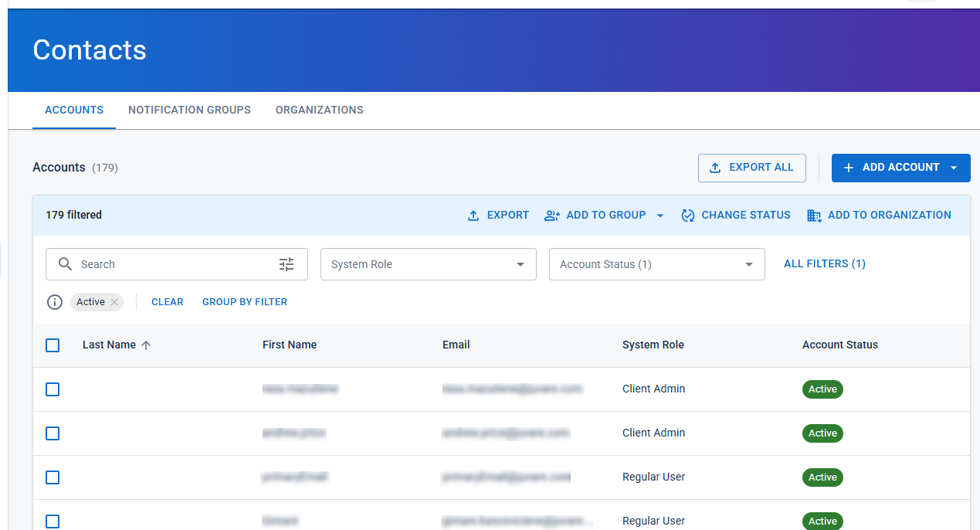Click inside the Search input field
The width and height of the screenshot is (980, 530).
154,263
